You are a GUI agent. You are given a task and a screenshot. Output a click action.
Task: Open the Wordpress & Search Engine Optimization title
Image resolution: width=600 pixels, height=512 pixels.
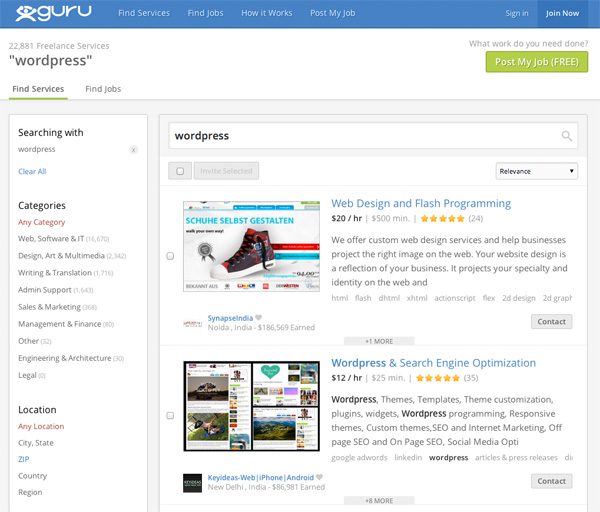coord(434,363)
